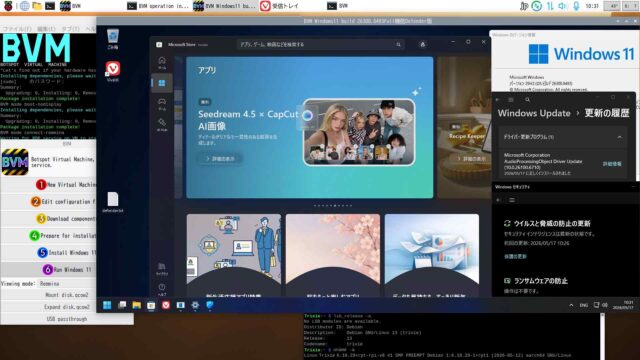640x360 pixels.
Task: Open the charts and calendar collection card
Action: point(432,255)
